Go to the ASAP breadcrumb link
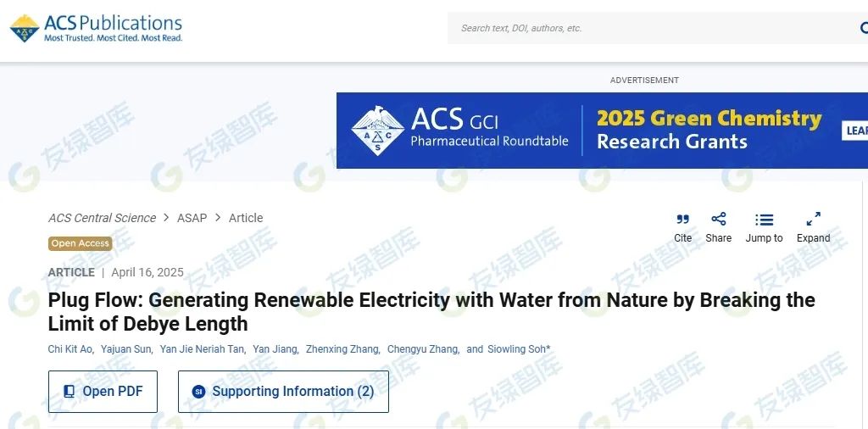868x429 pixels. [192, 218]
